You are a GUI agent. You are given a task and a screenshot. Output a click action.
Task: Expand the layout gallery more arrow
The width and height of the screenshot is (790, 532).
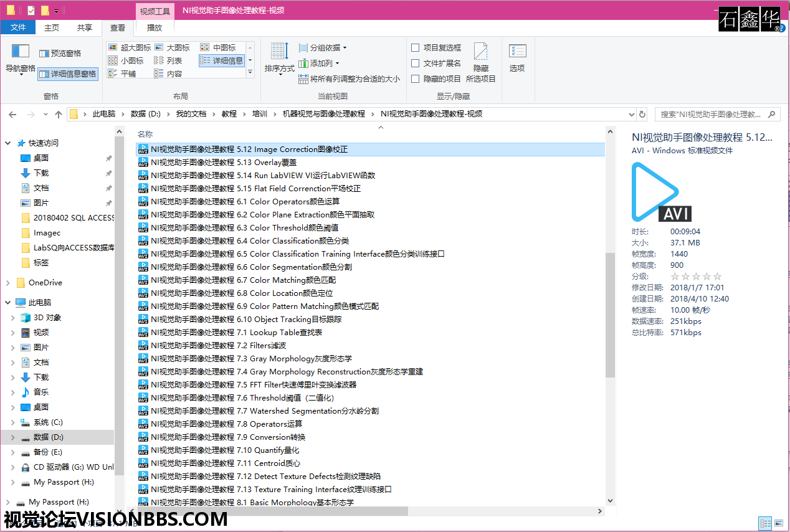tap(250, 73)
